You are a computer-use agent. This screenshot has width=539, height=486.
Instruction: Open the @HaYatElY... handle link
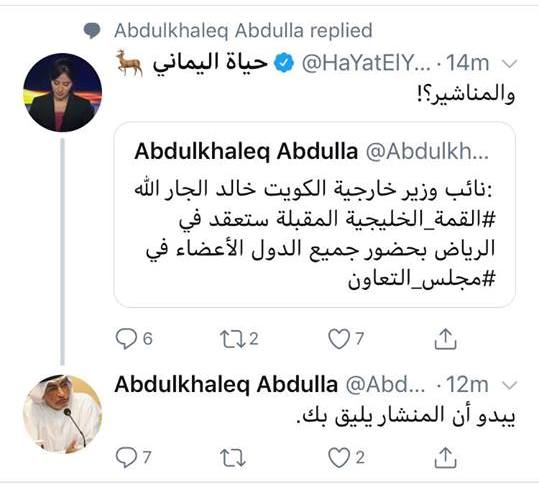click(x=366, y=63)
